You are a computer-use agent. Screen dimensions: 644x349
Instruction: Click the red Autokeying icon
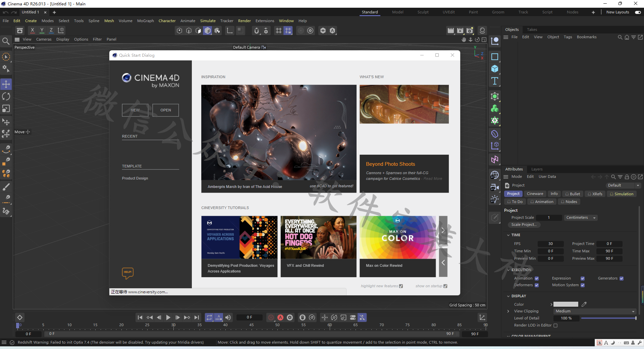pyautogui.click(x=280, y=317)
